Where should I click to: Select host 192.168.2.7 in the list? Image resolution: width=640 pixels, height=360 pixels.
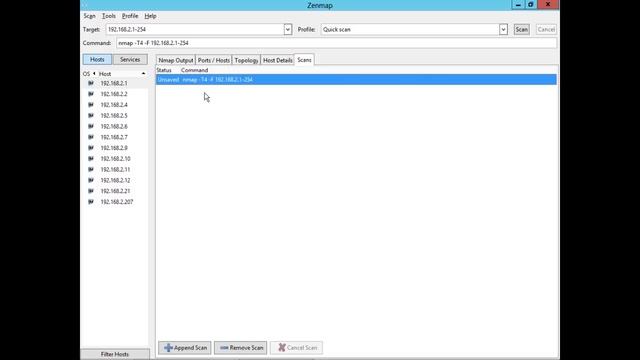click(x=115, y=137)
